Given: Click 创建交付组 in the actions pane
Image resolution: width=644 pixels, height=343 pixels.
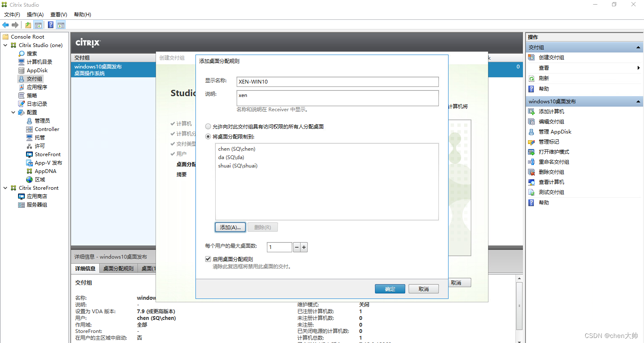Looking at the screenshot, I should pos(552,58).
